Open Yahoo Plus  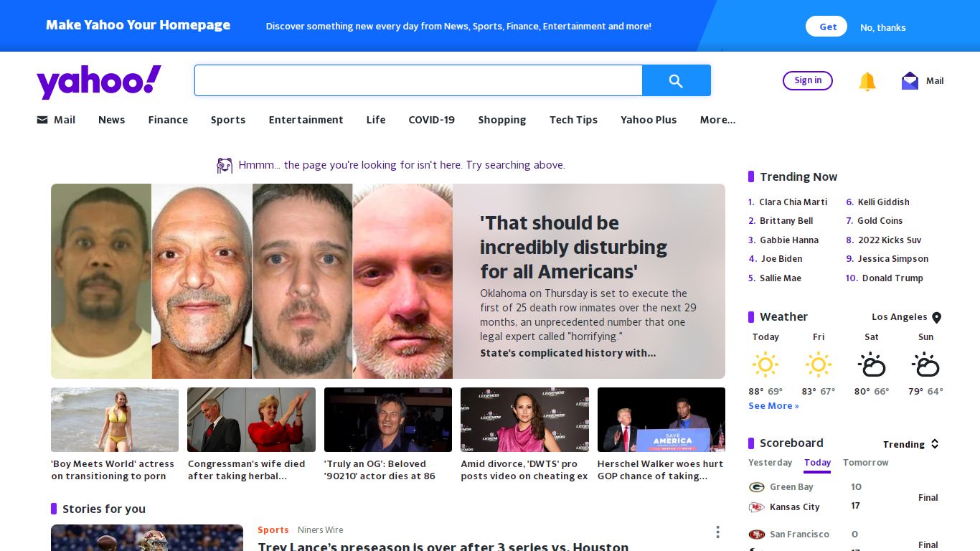point(649,120)
